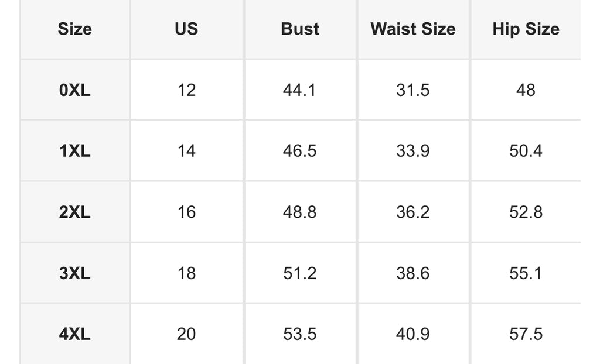Click the US size 20 cell

[186, 334]
